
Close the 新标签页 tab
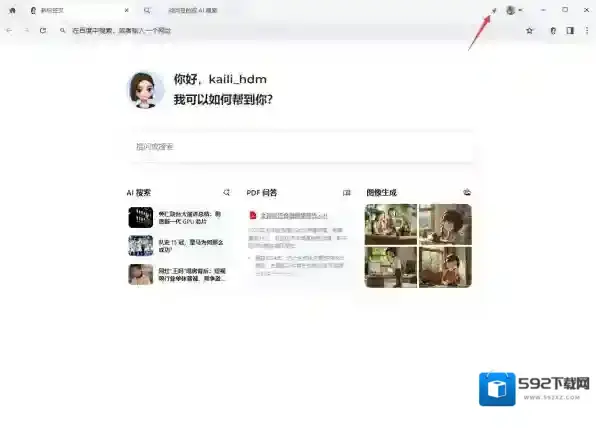[x=127, y=10]
